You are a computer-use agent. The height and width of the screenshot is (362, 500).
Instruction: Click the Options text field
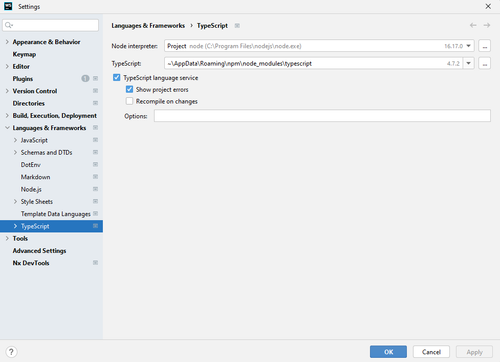coord(322,116)
